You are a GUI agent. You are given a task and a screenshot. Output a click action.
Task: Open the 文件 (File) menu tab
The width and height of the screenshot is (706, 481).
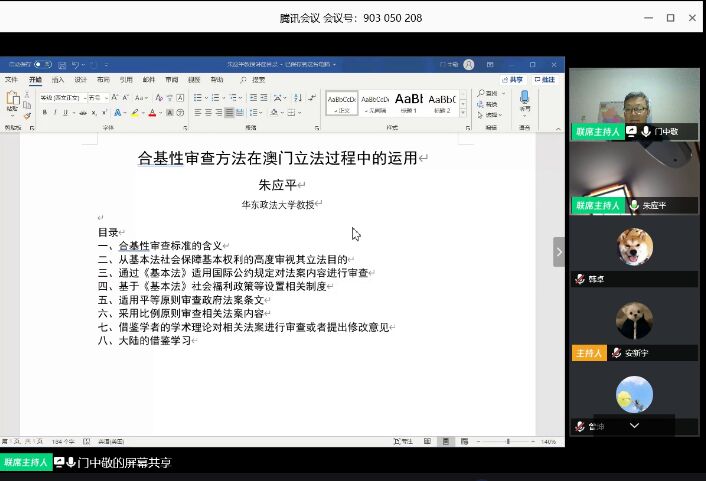click(x=11, y=80)
